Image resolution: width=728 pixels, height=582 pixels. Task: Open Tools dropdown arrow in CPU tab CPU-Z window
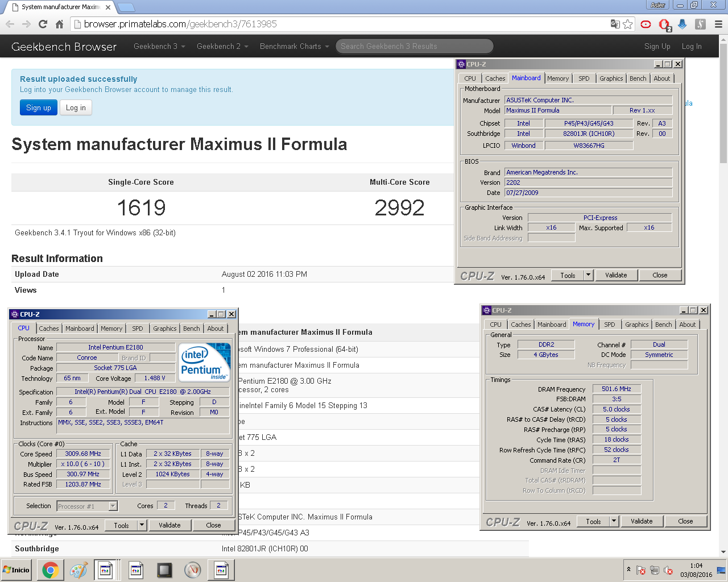142,525
